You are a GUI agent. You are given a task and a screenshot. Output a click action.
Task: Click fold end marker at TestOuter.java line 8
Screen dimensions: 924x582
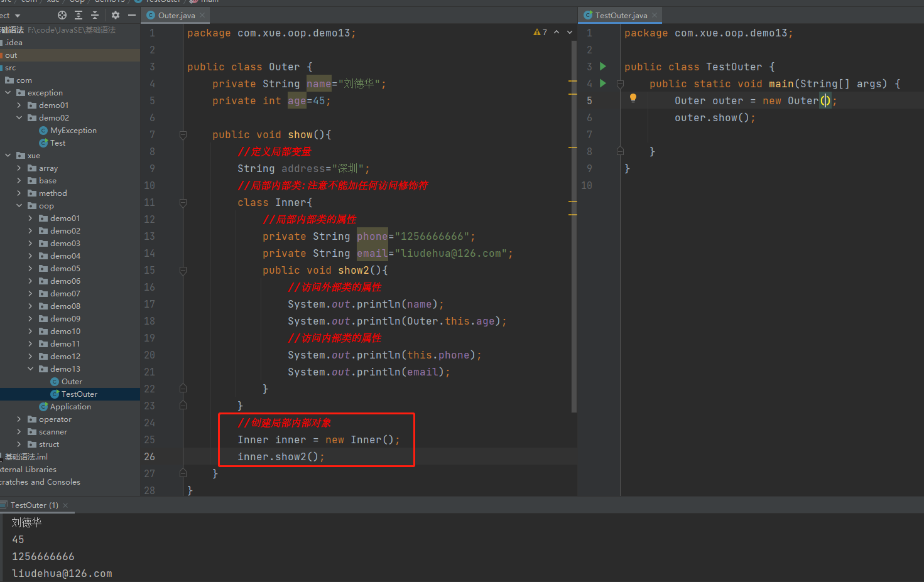[620, 151]
